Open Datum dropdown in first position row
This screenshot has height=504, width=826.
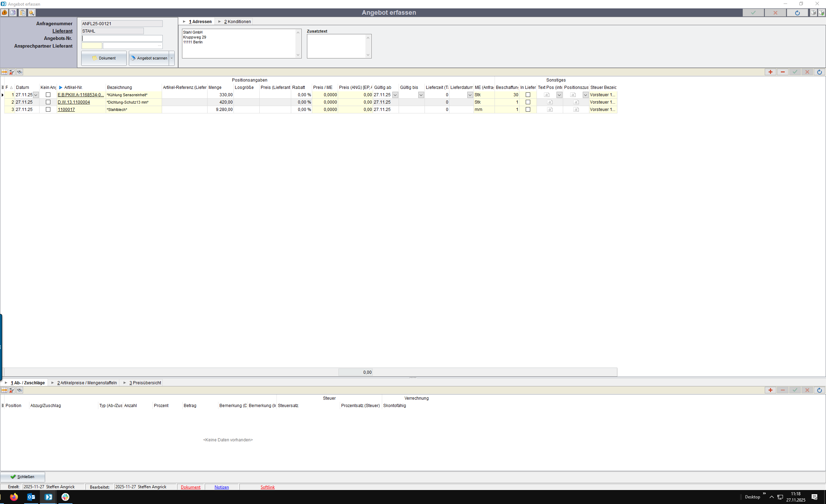(x=36, y=95)
